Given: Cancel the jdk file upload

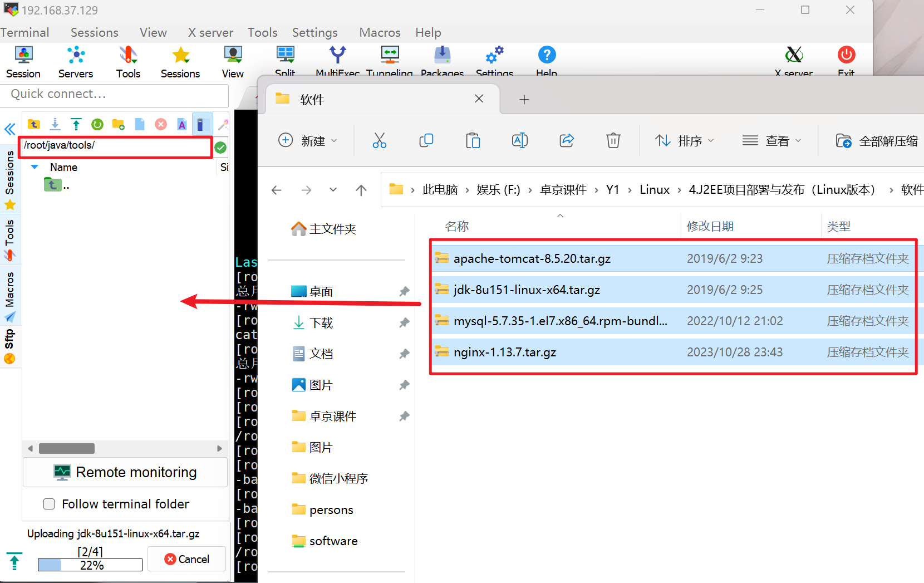Looking at the screenshot, I should [x=186, y=558].
